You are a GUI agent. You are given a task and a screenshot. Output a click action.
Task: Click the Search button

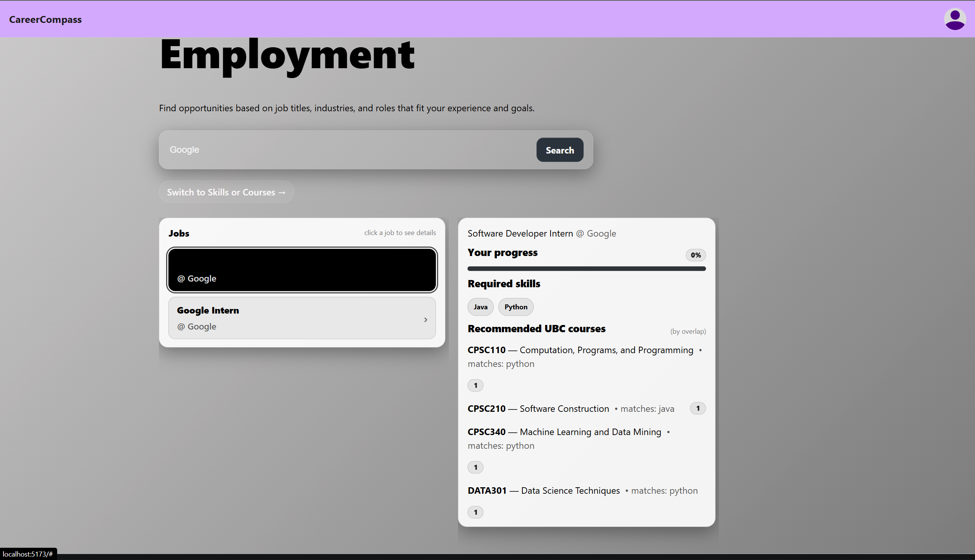pos(560,150)
